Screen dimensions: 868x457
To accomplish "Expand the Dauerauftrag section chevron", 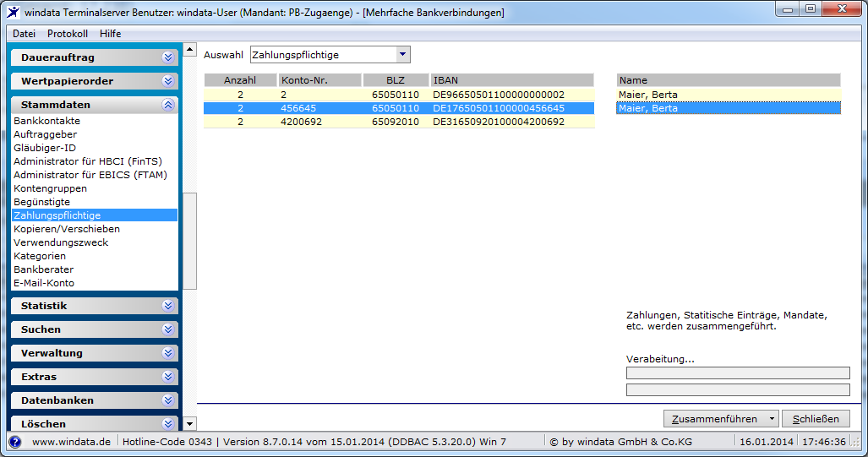I will 167,57.
